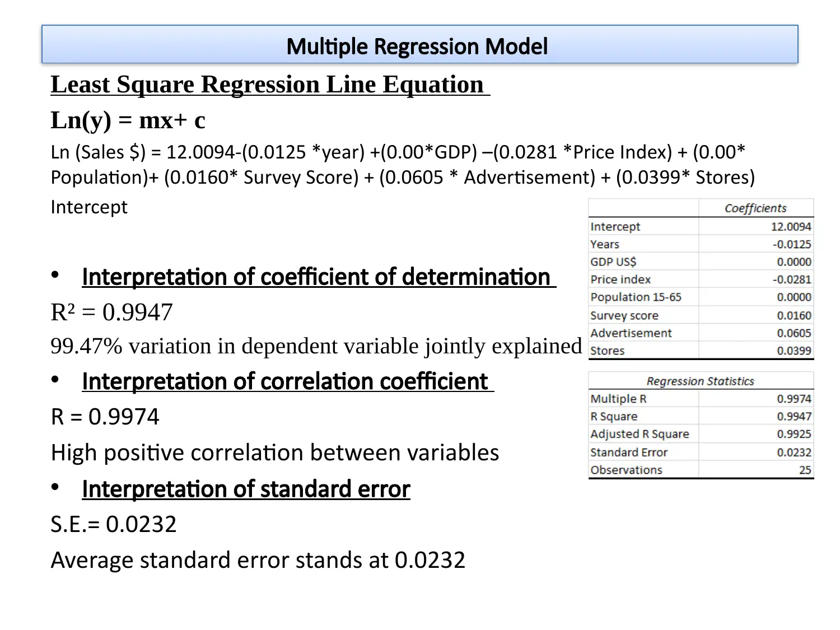The height and width of the screenshot is (630, 840).
Task: Click the 'Ln(y) = mx+ c' formula
Action: pos(128,120)
